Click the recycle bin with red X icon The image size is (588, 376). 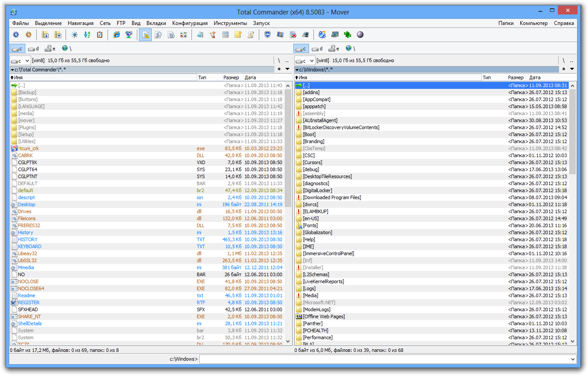click(293, 35)
